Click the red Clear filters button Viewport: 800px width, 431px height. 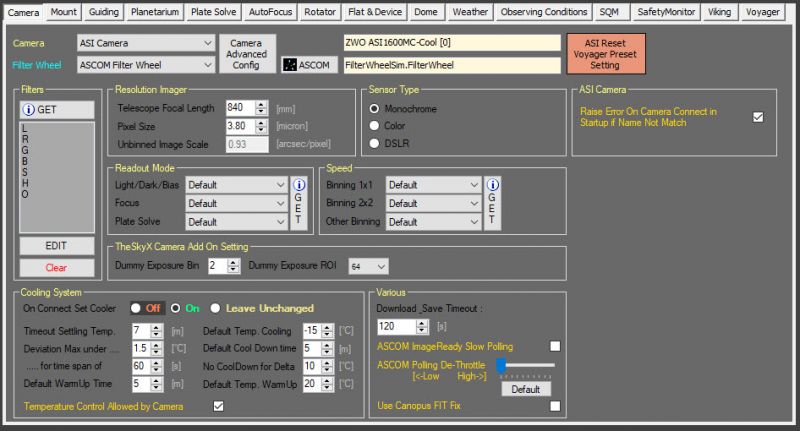click(x=57, y=268)
